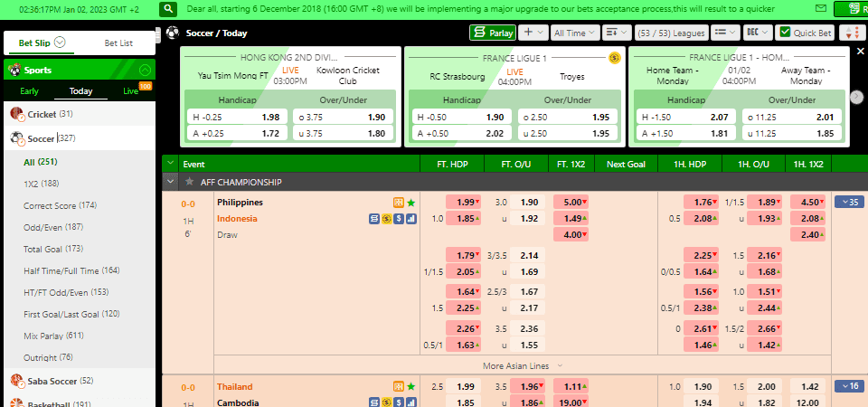Image resolution: width=868 pixels, height=407 pixels.
Task: Bet on o 2.50 at 1.95 for RC Strasbourg
Action: pyautogui.click(x=567, y=118)
